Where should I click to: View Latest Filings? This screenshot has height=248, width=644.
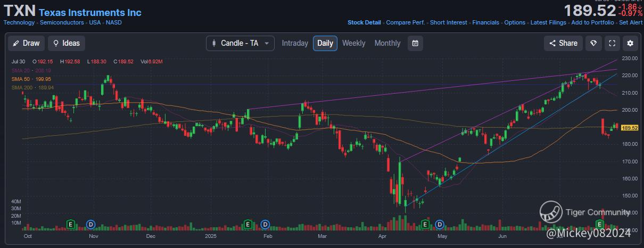pos(548,22)
